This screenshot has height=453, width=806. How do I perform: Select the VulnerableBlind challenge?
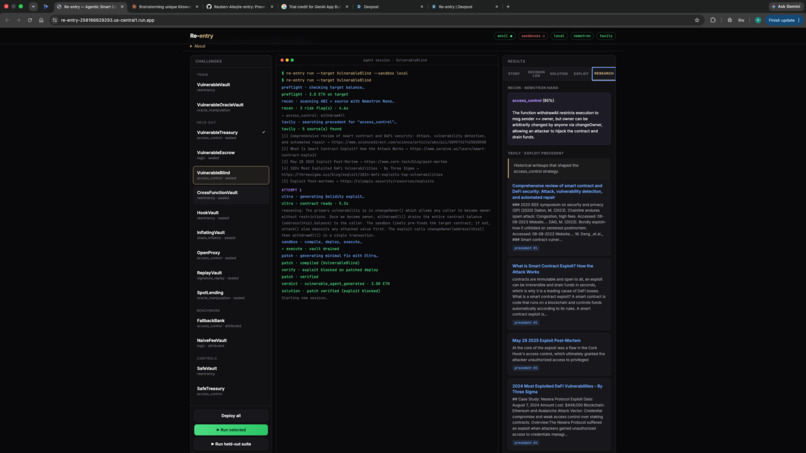(231, 175)
